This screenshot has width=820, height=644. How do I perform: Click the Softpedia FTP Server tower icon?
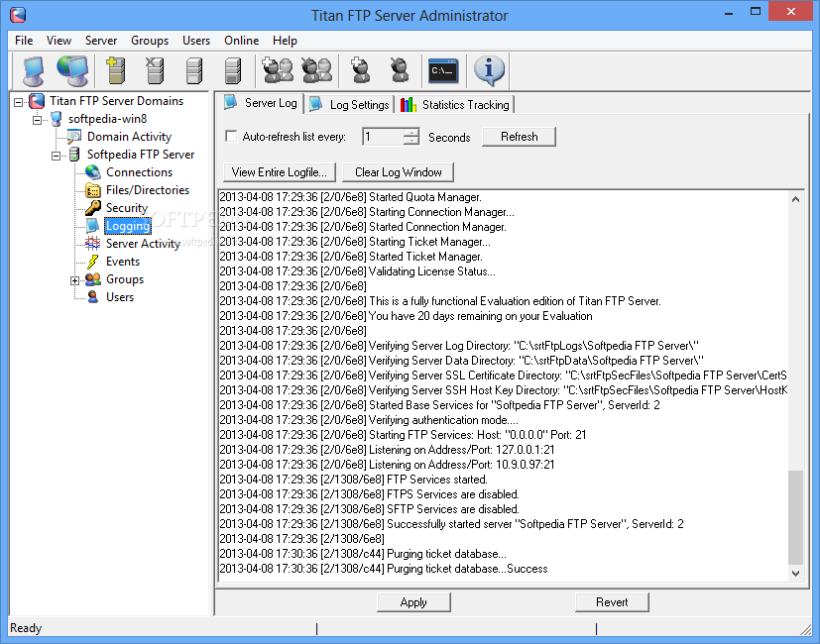[74, 155]
